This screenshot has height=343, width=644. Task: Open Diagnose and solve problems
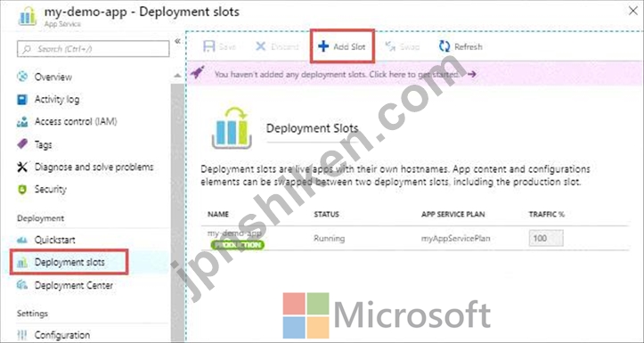[x=94, y=167]
